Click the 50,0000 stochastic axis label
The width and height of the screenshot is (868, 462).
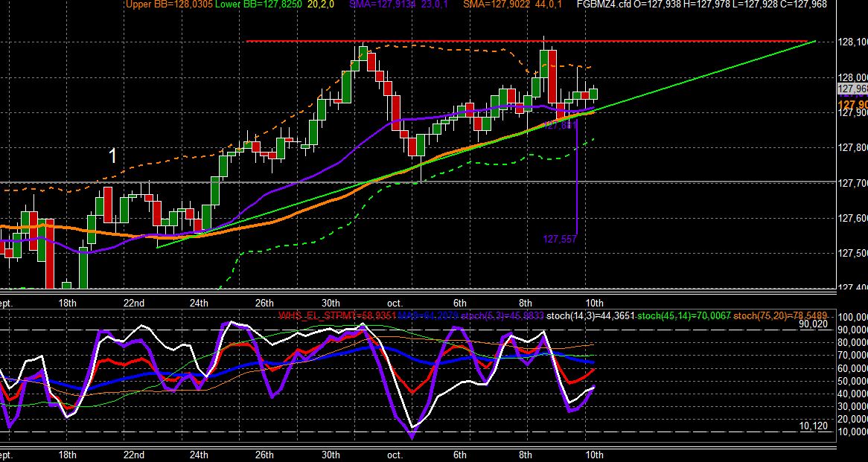[853, 381]
